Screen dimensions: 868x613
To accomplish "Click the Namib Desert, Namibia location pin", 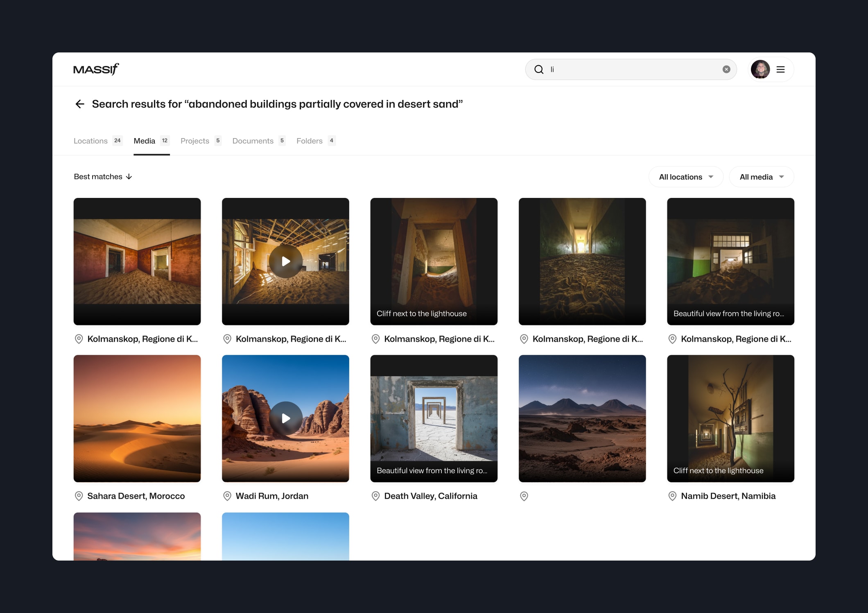I will [672, 496].
